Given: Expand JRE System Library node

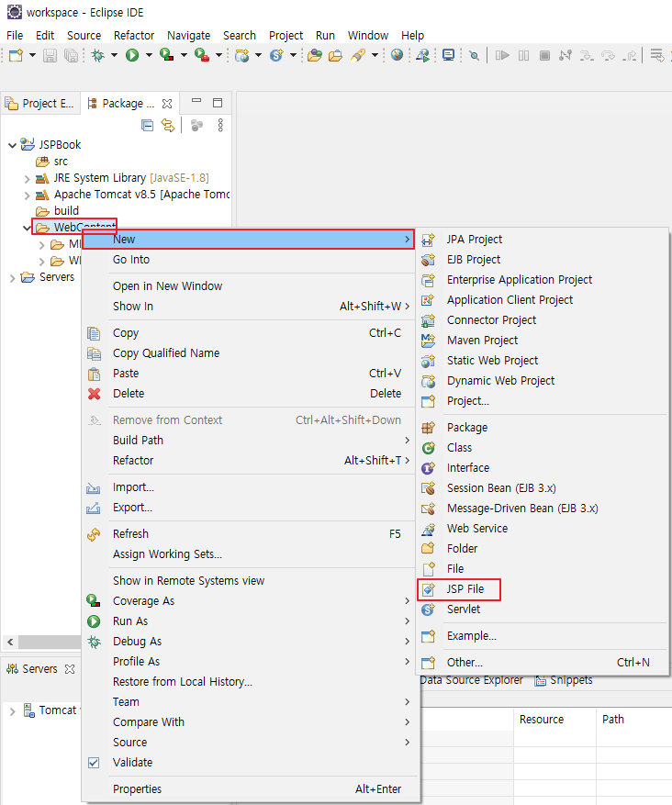Looking at the screenshot, I should click(x=28, y=179).
